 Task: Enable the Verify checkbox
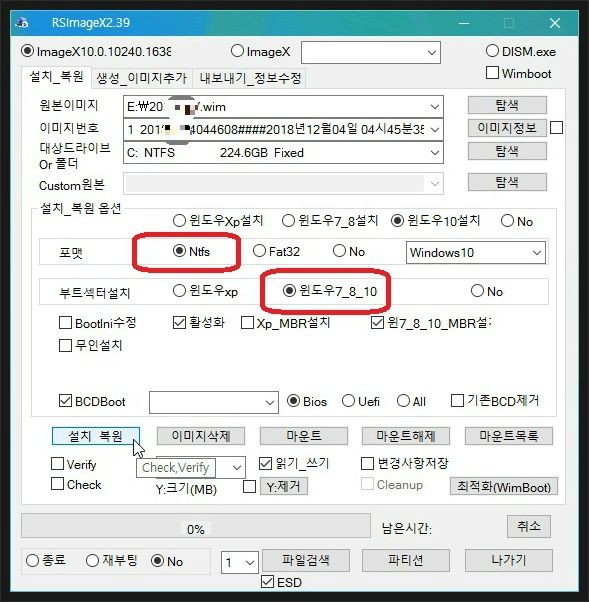[x=58, y=464]
